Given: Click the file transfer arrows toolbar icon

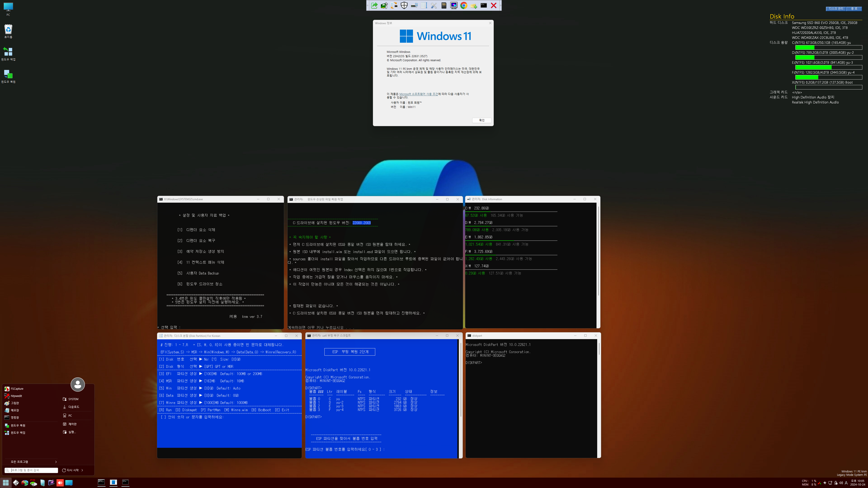Looking at the screenshot, I should pyautogui.click(x=394, y=5).
